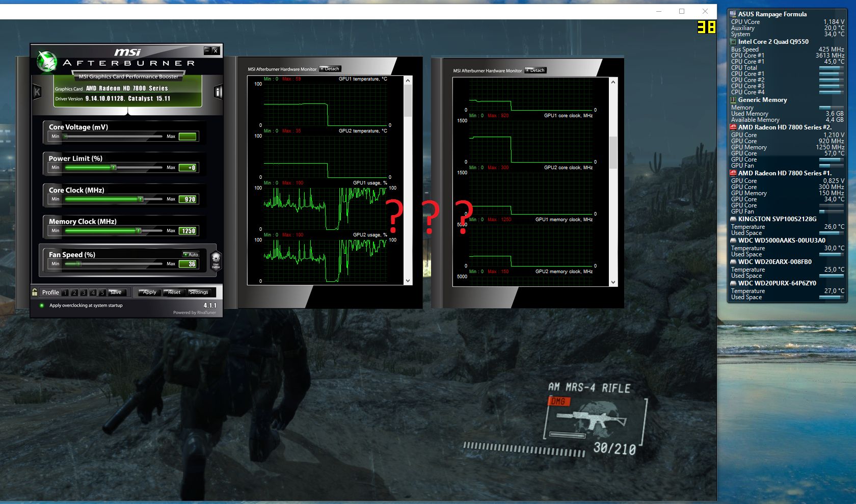Click scroll-up arrow in temperature monitor panel
This screenshot has height=504, width=856.
coord(408,81)
